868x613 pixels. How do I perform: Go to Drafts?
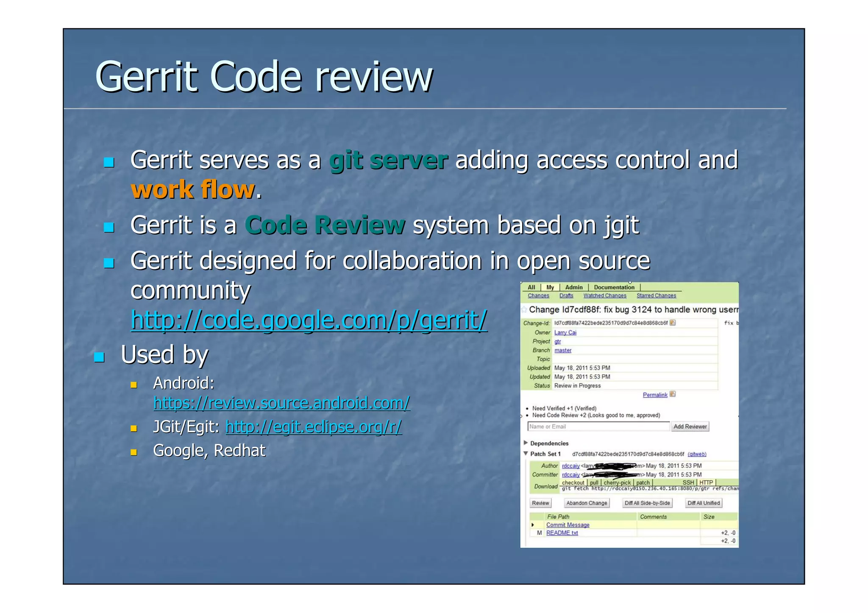pos(566,296)
